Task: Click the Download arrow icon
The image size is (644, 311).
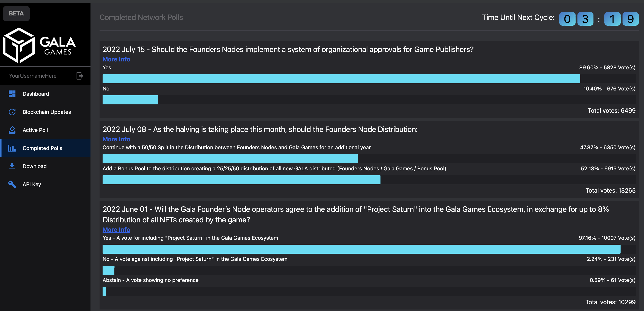Action: tap(12, 166)
